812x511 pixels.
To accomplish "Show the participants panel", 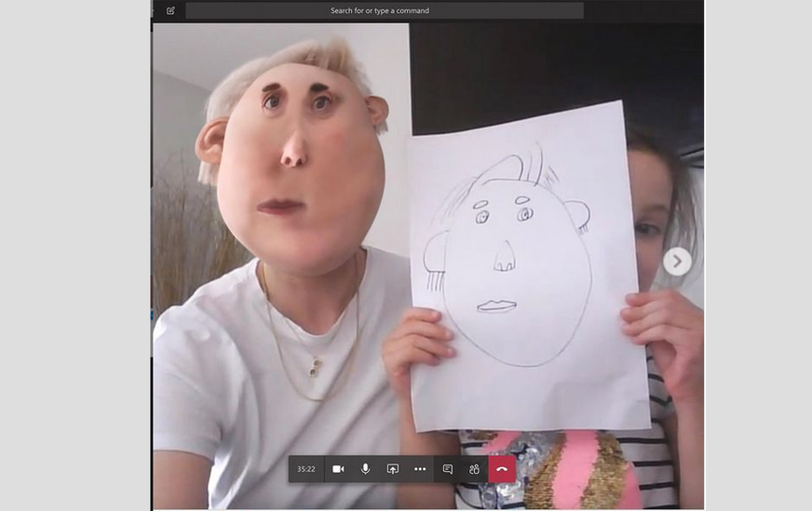I will point(474,469).
